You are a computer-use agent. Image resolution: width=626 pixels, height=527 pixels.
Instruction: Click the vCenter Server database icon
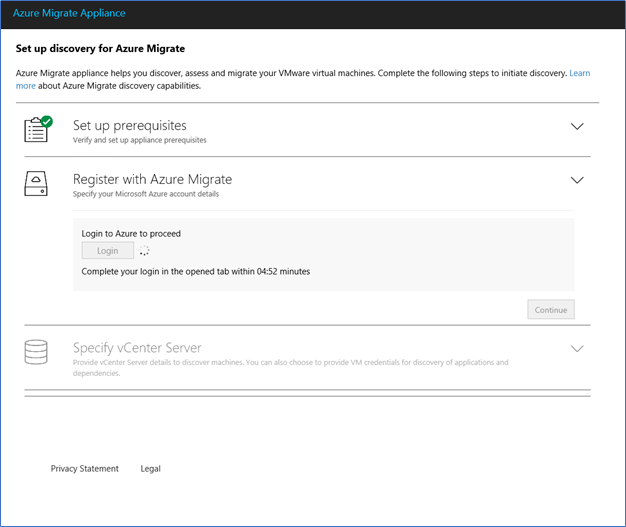[x=36, y=352]
